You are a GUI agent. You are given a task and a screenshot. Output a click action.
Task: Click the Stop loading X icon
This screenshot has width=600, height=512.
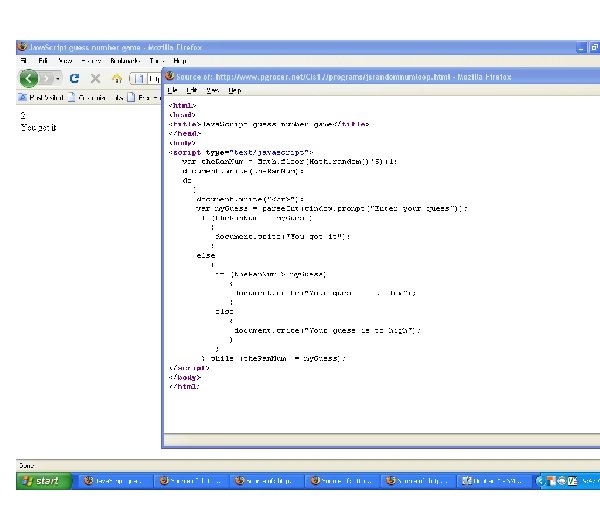pos(95,78)
